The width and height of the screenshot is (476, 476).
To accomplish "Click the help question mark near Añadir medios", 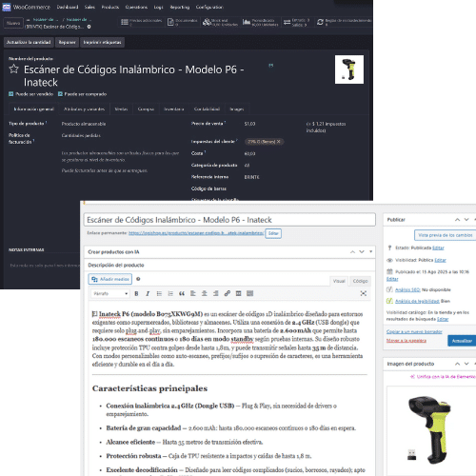I will point(138,279).
